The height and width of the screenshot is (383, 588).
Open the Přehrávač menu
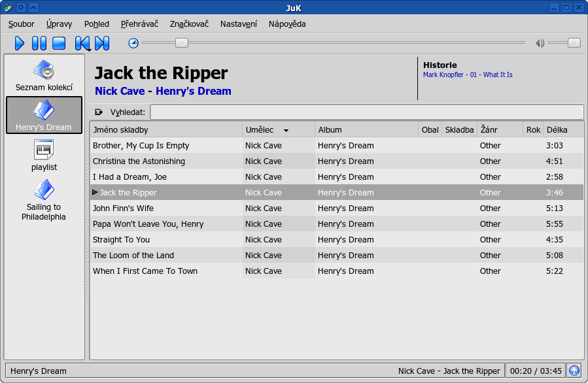(x=139, y=24)
